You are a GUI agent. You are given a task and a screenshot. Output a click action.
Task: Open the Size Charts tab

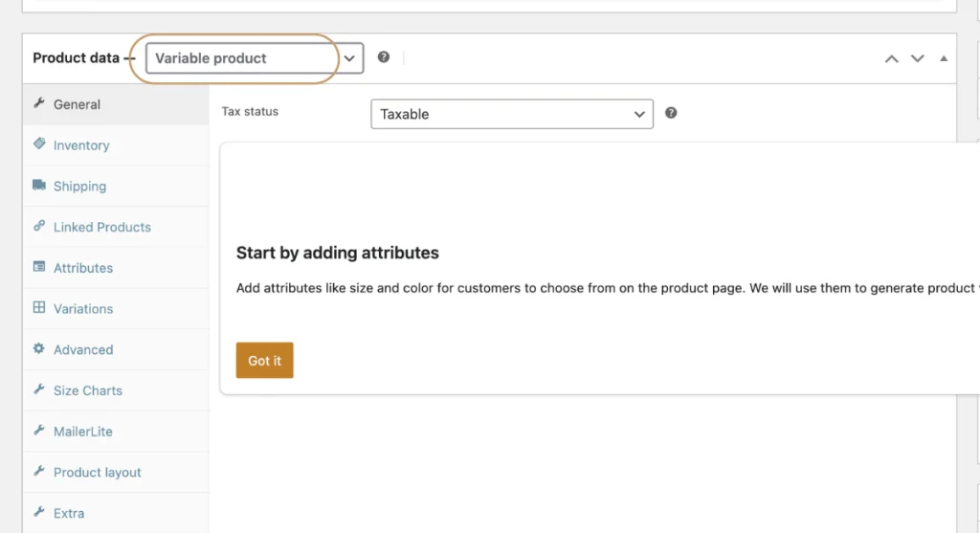(116, 390)
